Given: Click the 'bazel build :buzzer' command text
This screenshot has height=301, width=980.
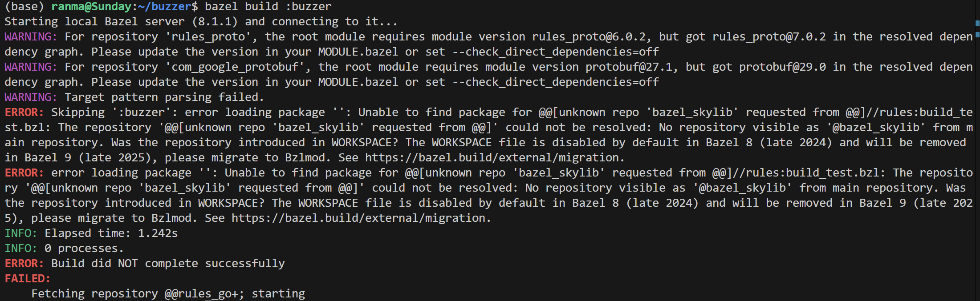Looking at the screenshot, I should click(x=268, y=7).
